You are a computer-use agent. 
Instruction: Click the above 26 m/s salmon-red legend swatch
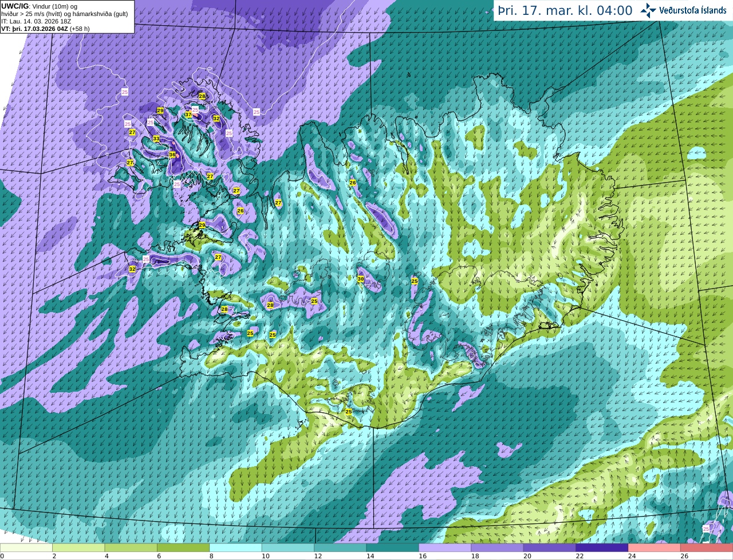point(707,548)
